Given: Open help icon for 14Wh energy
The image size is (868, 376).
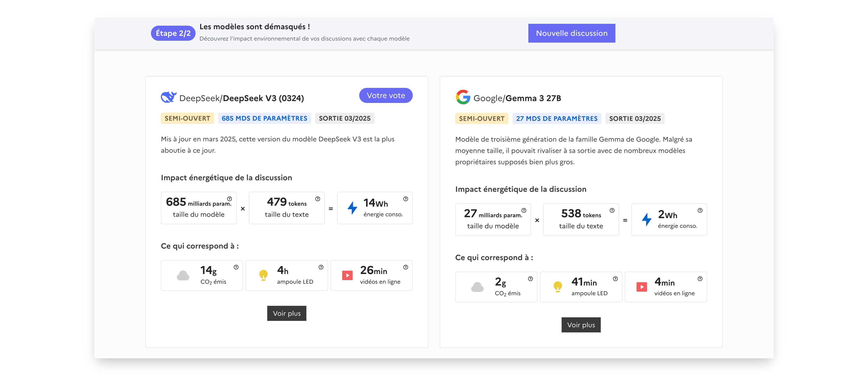Looking at the screenshot, I should (406, 199).
